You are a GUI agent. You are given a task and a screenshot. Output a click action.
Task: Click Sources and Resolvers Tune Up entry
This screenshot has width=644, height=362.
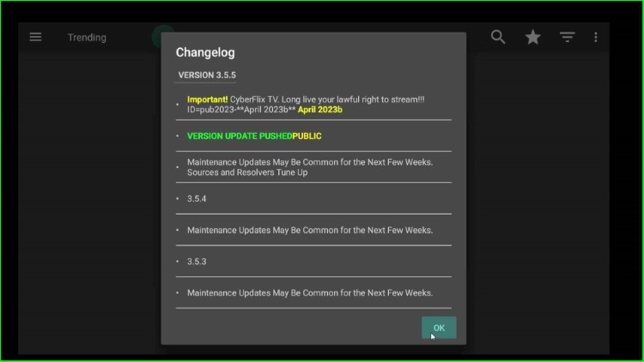coord(310,167)
